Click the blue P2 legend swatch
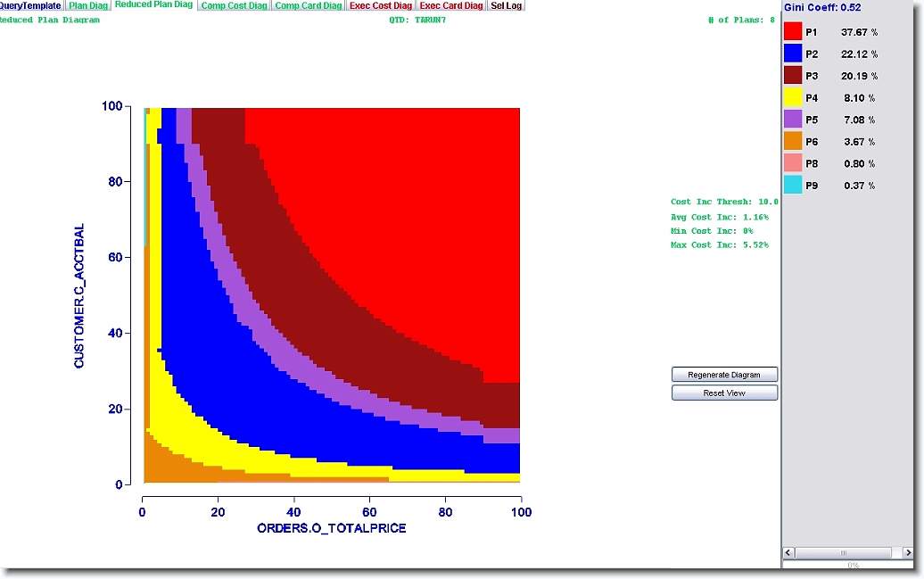The height and width of the screenshot is (579, 924). pos(793,54)
